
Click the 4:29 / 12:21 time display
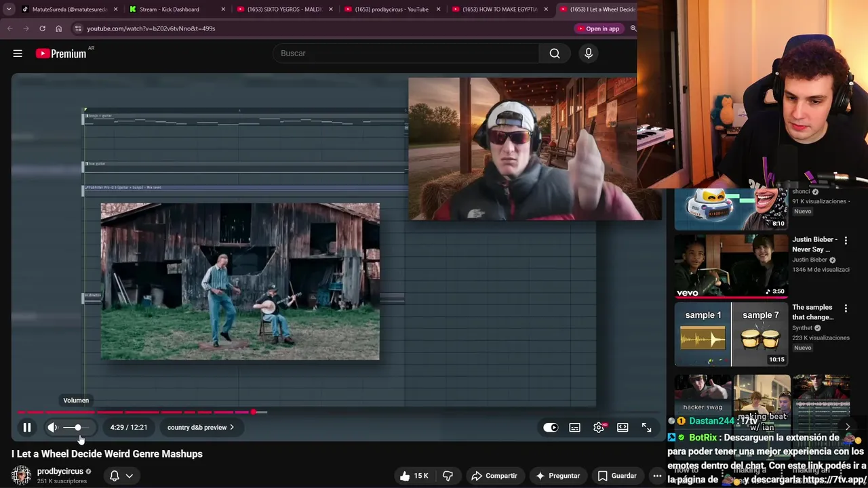click(129, 428)
